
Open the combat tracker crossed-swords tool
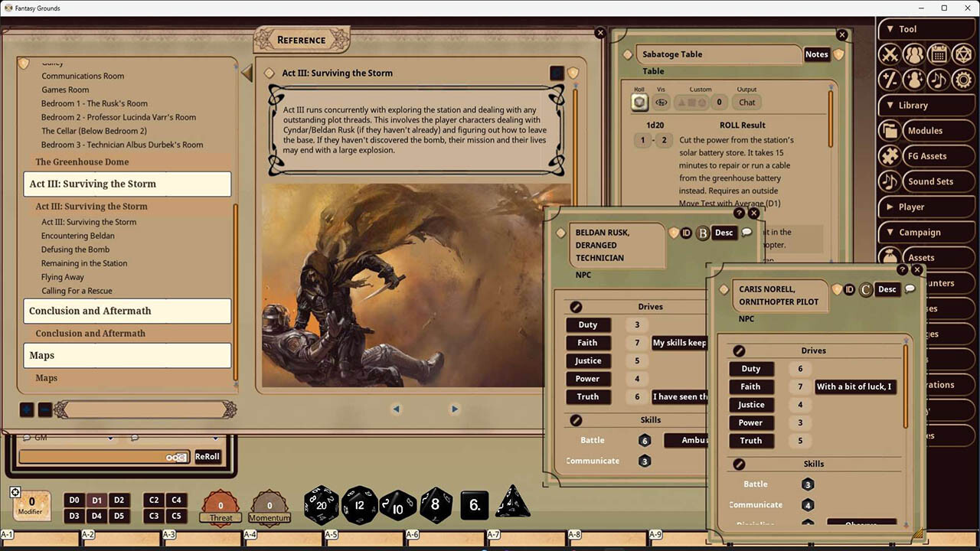coord(890,54)
